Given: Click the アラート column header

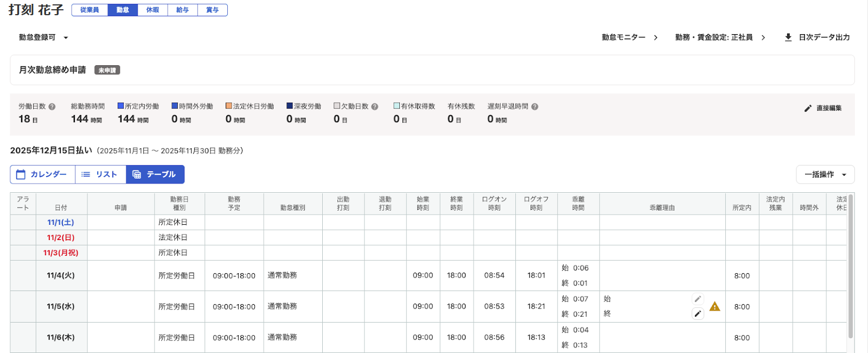Looking at the screenshot, I should 23,204.
